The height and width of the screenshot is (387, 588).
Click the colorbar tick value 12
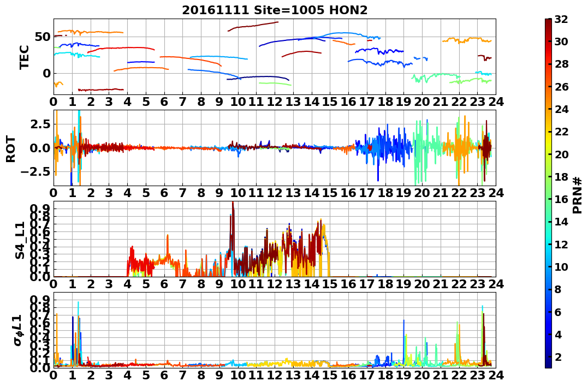click(561, 244)
